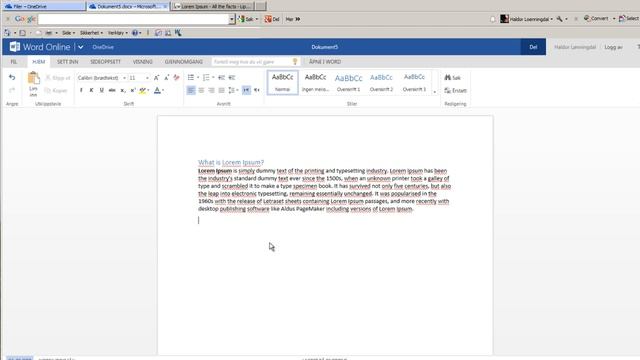Switch to Lorem Ipsum browser tab

[x=213, y=7]
